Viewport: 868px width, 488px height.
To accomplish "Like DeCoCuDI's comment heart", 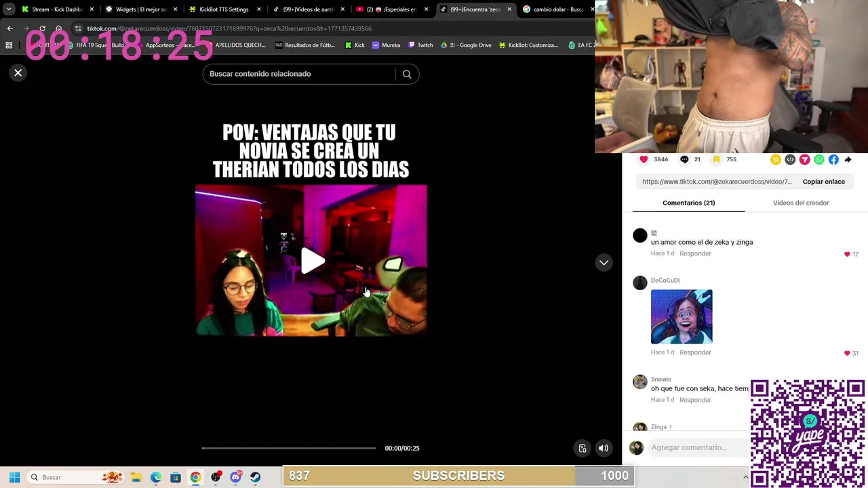I will click(847, 353).
